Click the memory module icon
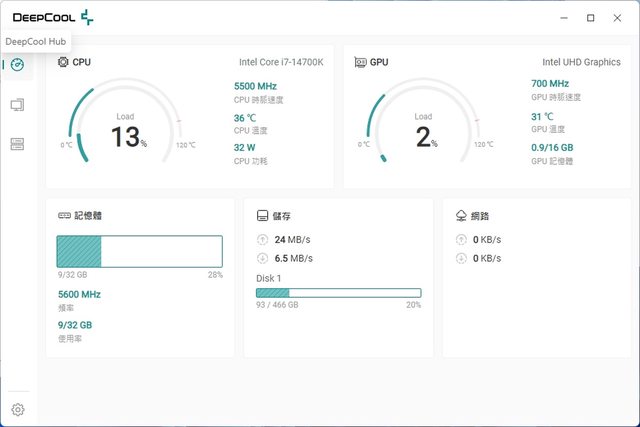This screenshot has height=427, width=640. click(x=64, y=215)
